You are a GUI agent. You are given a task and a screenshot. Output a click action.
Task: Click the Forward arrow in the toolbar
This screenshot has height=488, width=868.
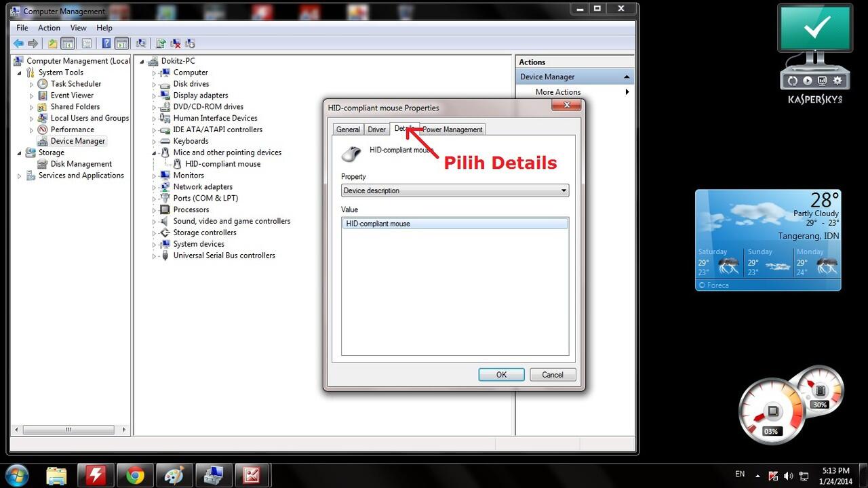[32, 43]
